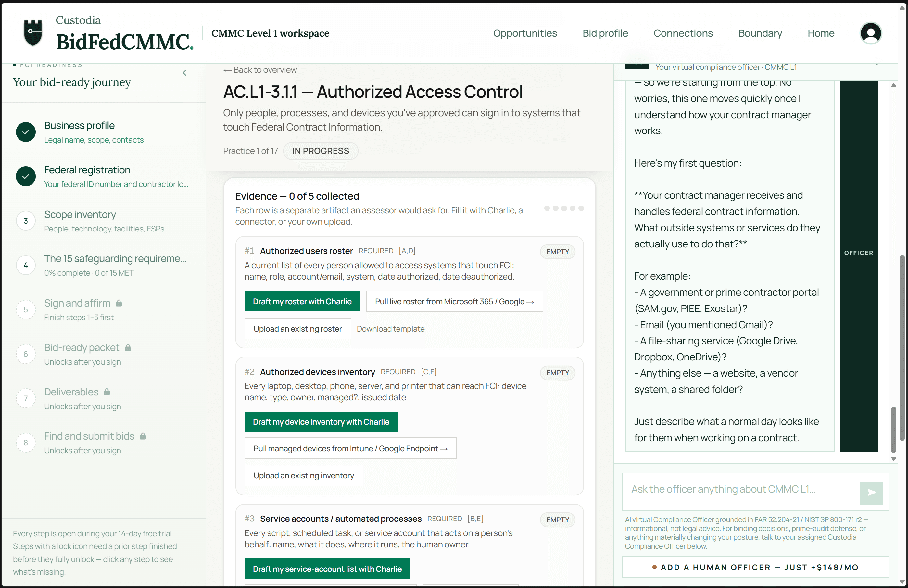Image resolution: width=908 pixels, height=588 pixels.
Task: Click EMPTY badge on Service accounts row
Action: (x=557, y=520)
